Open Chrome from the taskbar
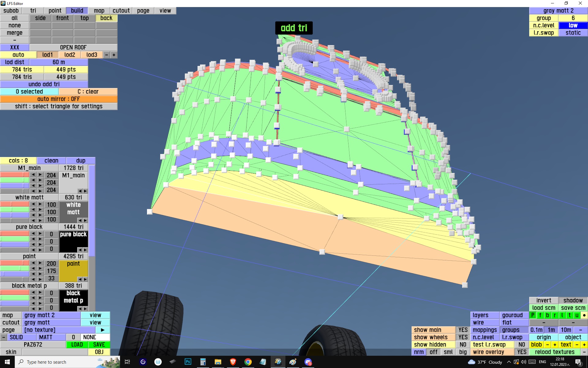Screen dimensions: 588x368 pyautogui.click(x=248, y=362)
